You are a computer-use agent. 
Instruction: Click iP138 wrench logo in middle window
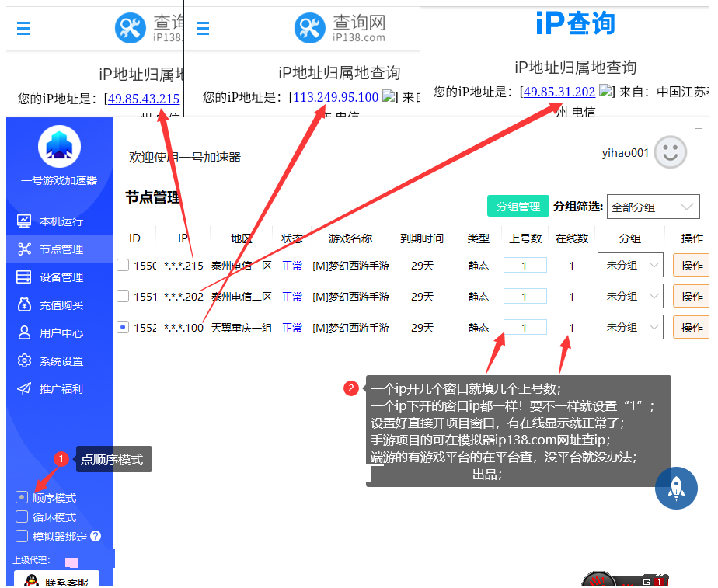(x=309, y=28)
